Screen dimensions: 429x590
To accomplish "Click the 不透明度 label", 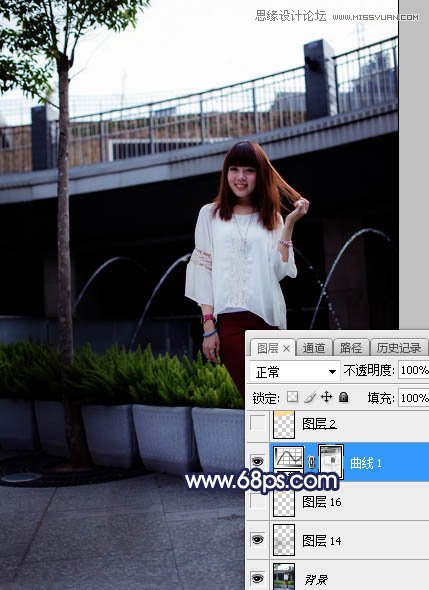I will click(x=369, y=371).
